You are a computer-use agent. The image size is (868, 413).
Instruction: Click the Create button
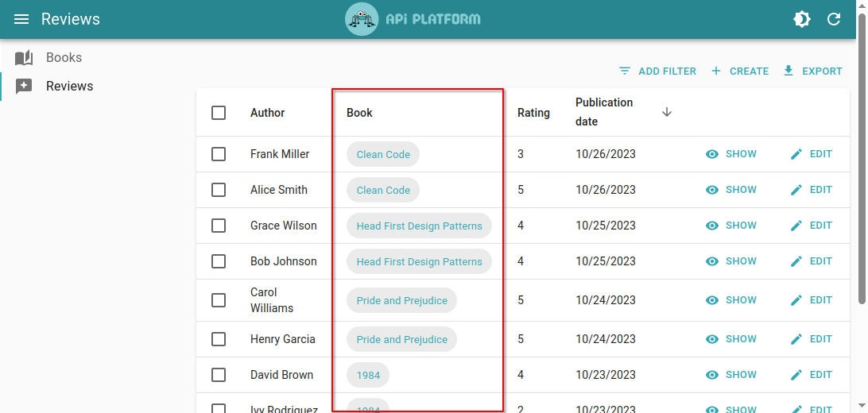click(739, 71)
